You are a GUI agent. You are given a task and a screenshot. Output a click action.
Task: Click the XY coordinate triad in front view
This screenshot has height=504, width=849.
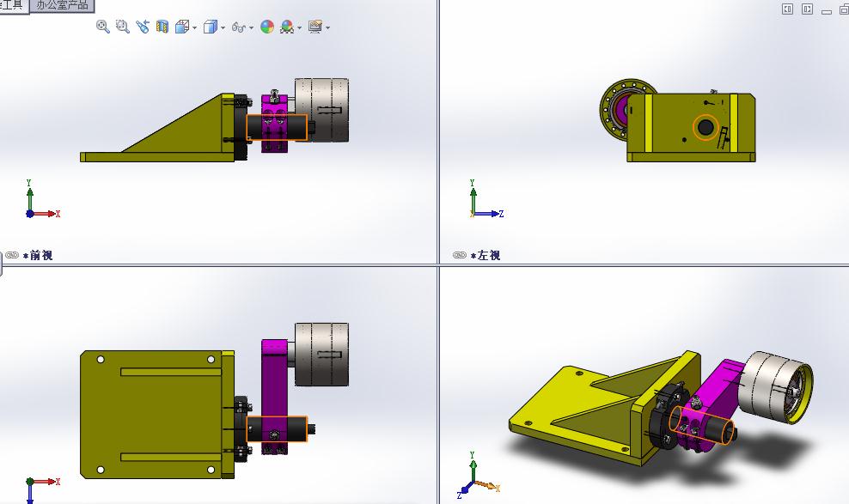[x=42, y=200]
